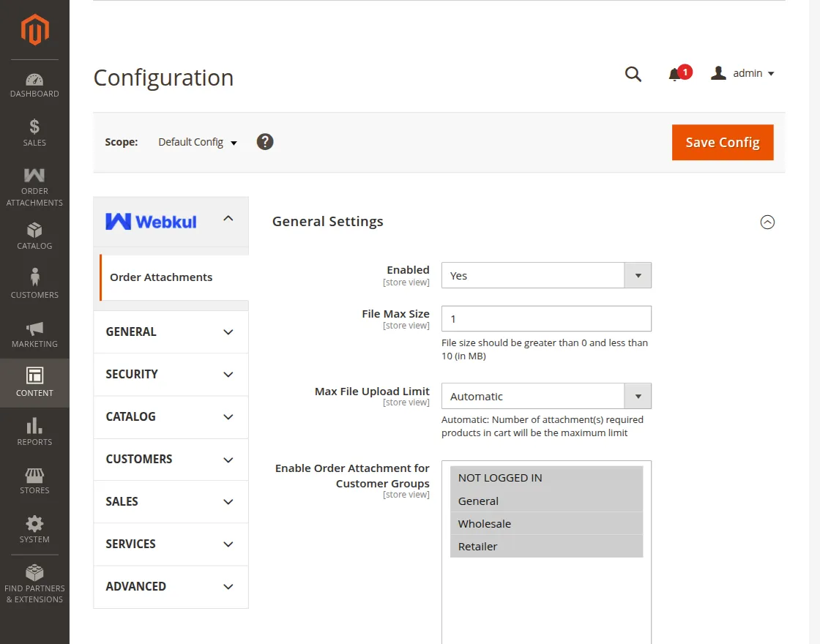The width and height of the screenshot is (820, 644).
Task: Open the Sales dollar icon menu
Action: [x=34, y=132]
